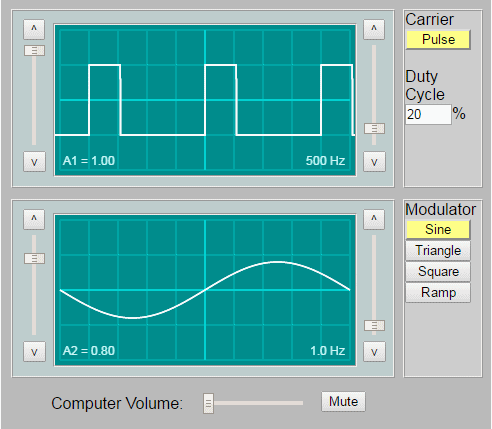The height and width of the screenshot is (429, 492).
Task: Raise modulator frequency using the up arrow
Action: (374, 219)
